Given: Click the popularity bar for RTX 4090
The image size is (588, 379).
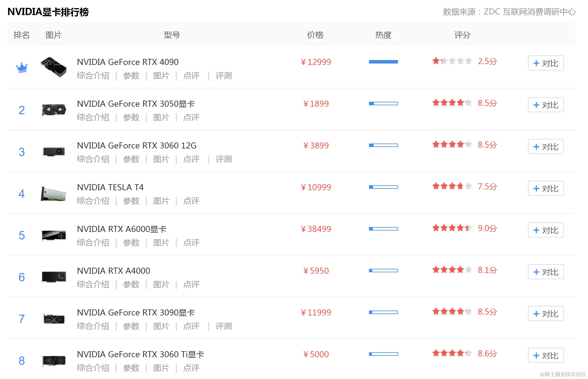Looking at the screenshot, I should click(x=383, y=62).
